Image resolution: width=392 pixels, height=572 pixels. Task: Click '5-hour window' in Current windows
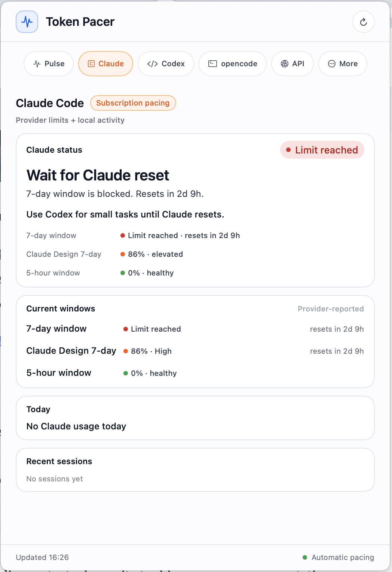pos(59,373)
